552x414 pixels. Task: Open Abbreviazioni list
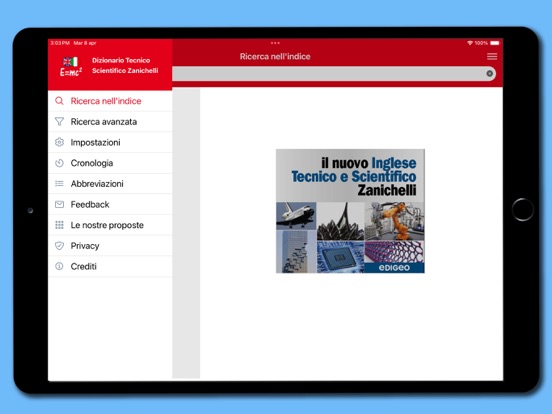pos(110,184)
